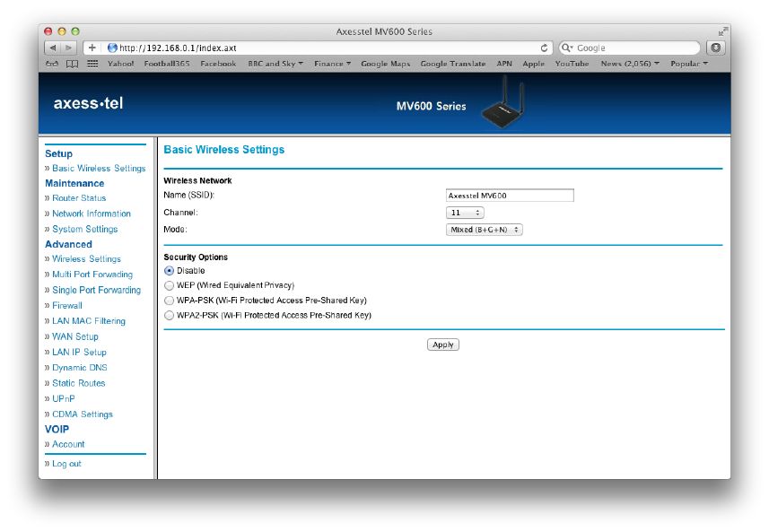Select the Disable security option
769x532 pixels.
tap(170, 271)
